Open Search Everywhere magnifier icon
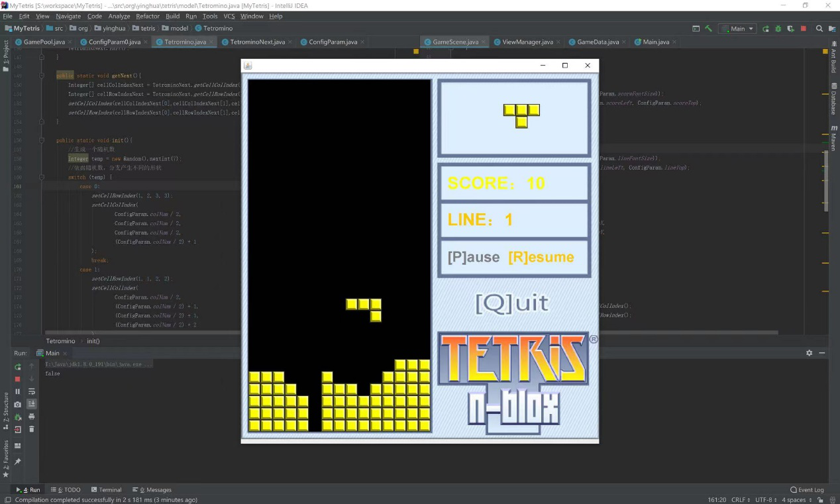840x504 pixels. pos(819,28)
